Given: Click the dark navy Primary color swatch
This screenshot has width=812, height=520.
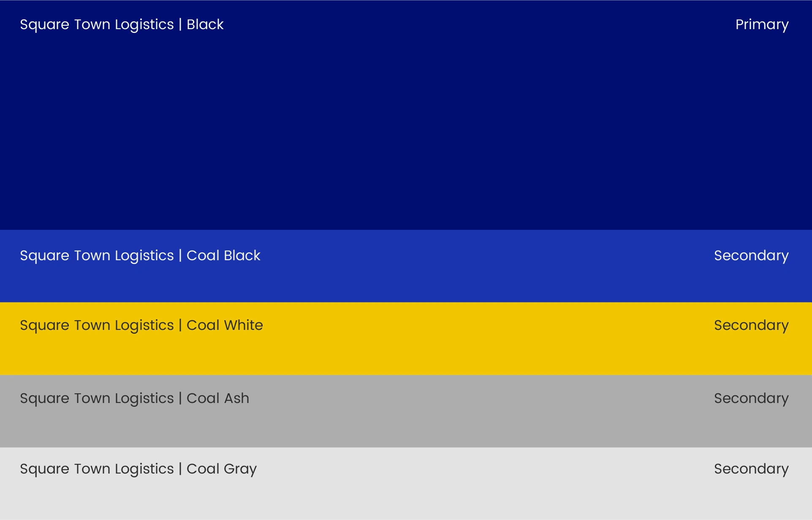Looking at the screenshot, I should click(405, 127).
